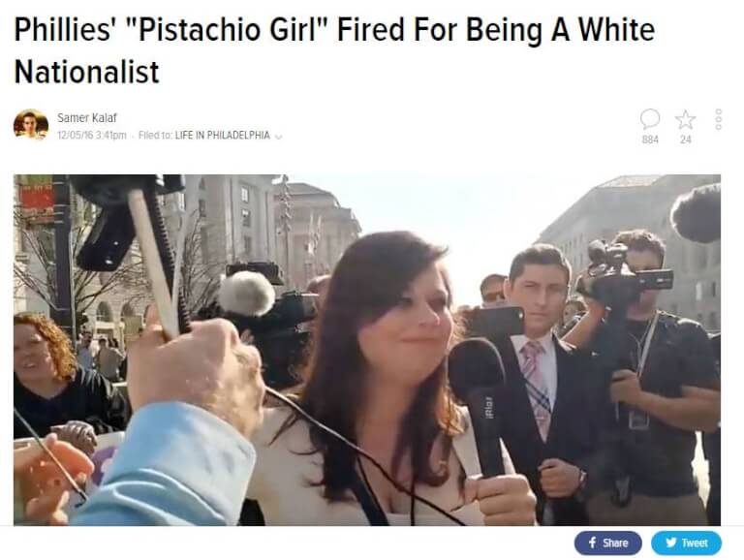Click the Twitter bird icon on Tweet
Screen dimensions: 744x560
point(671,543)
